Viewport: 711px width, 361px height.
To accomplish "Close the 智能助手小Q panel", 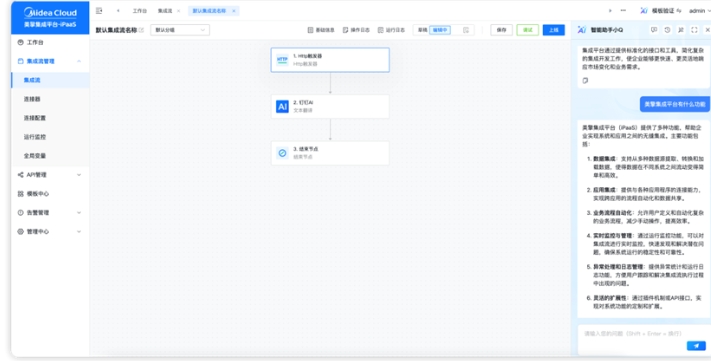I will 707,30.
